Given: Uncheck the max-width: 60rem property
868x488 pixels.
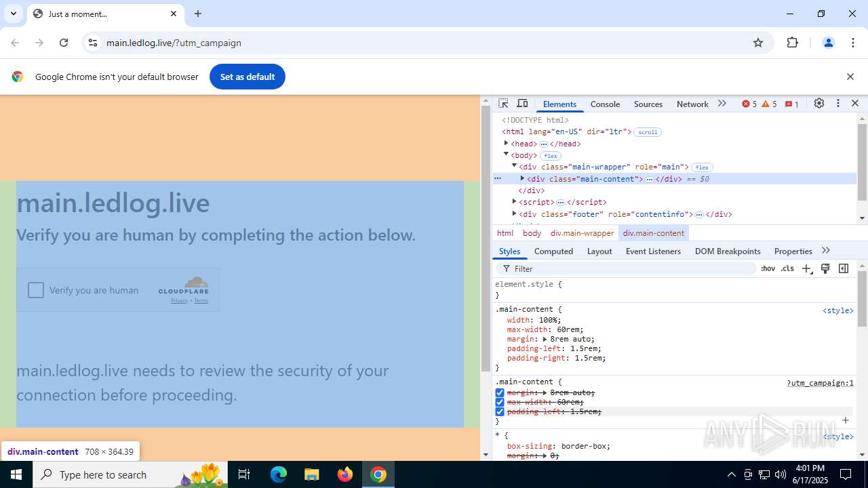Looking at the screenshot, I should pyautogui.click(x=500, y=403).
